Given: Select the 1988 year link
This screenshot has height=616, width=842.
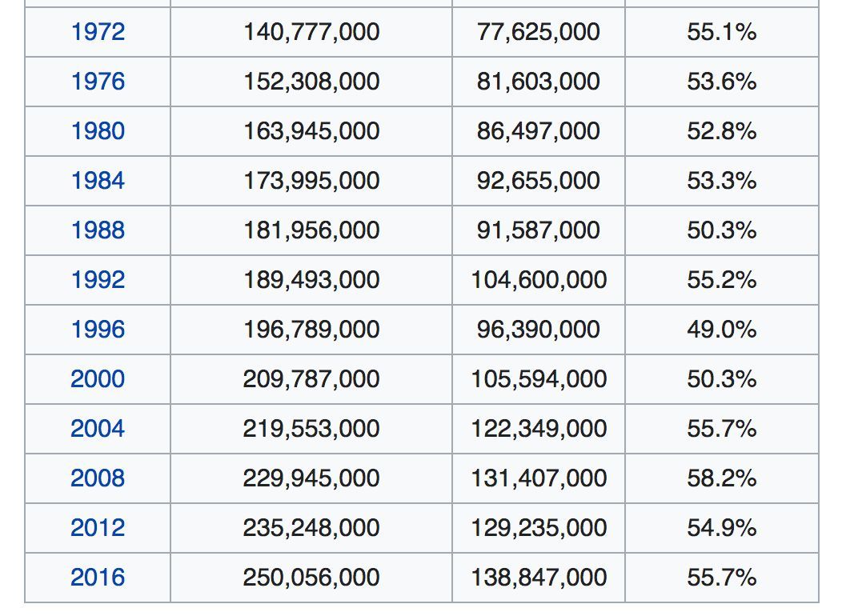Looking at the screenshot, I should coord(98,230).
